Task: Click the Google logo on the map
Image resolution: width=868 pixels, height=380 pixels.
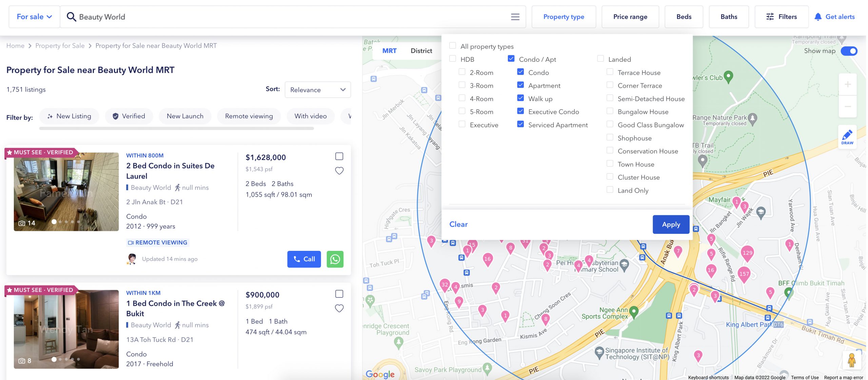Action: pos(380,374)
